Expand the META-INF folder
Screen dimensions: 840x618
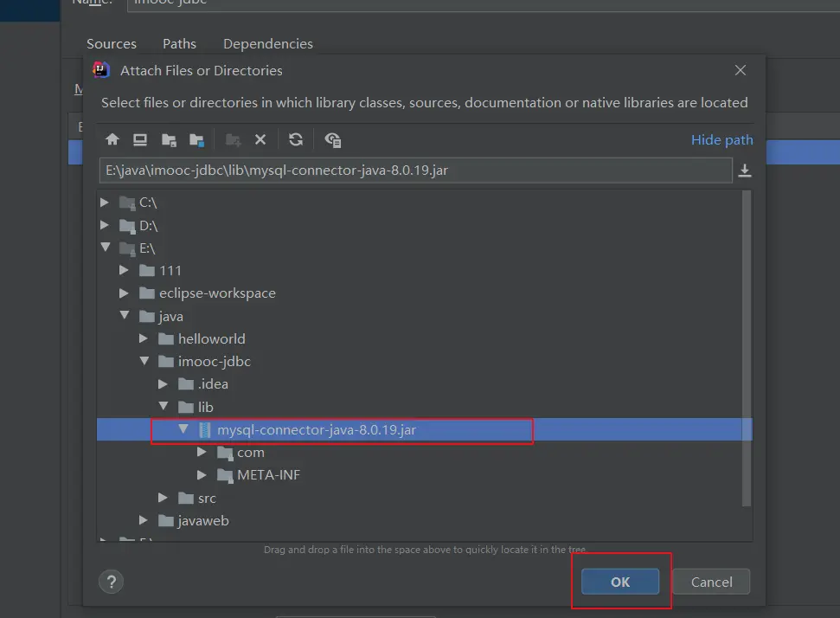[202, 475]
